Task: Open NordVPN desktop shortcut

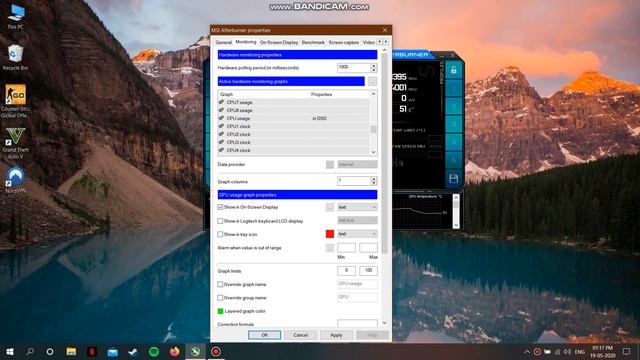Action: (x=15, y=180)
